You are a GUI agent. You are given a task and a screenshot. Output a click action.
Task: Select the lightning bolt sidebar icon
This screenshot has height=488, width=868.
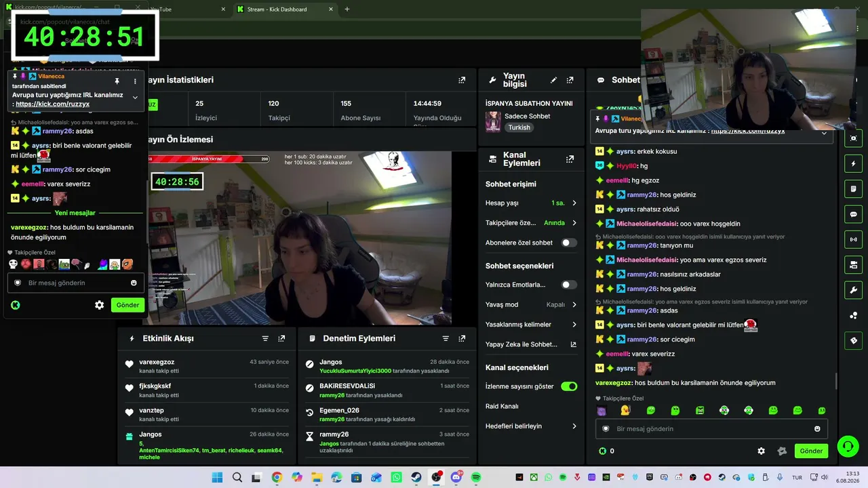pos(853,163)
